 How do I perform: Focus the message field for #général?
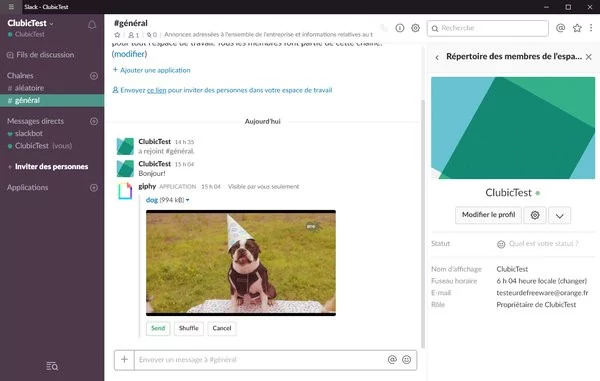pyautogui.click(x=259, y=360)
